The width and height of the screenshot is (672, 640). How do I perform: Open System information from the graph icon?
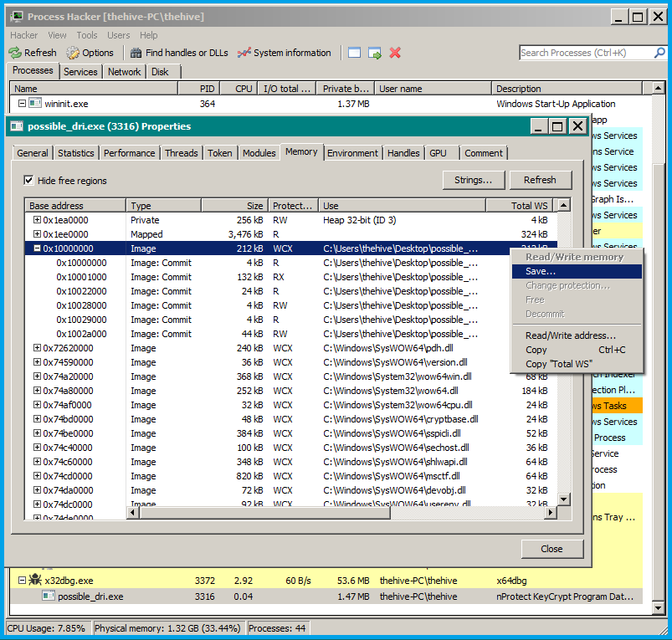pyautogui.click(x=244, y=53)
